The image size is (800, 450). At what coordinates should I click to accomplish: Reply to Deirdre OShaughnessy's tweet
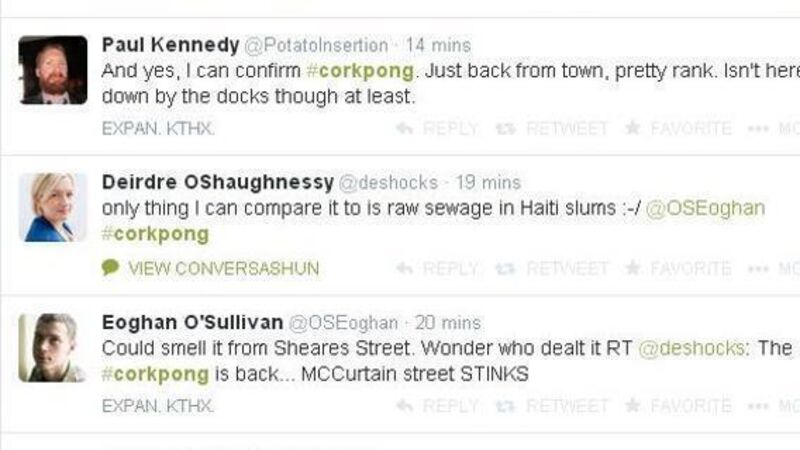pos(437,268)
